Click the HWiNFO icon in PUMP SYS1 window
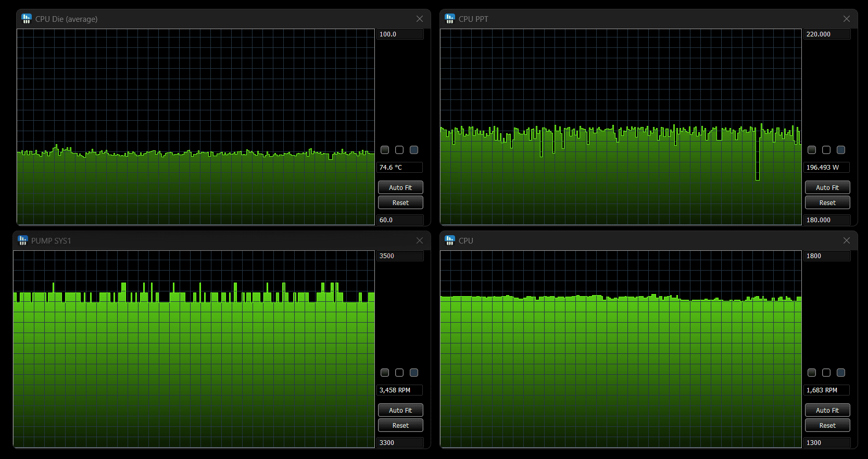Screen dimensions: 868x459 click(22, 240)
